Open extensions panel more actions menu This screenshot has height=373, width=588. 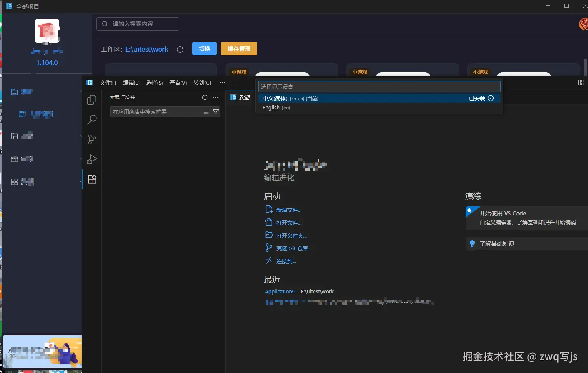coord(216,97)
